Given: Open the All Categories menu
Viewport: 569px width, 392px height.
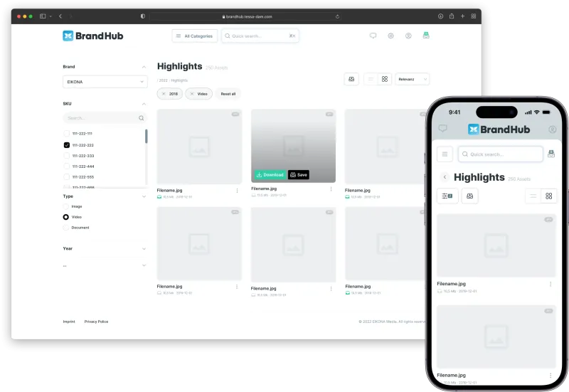Looking at the screenshot, I should pos(194,36).
